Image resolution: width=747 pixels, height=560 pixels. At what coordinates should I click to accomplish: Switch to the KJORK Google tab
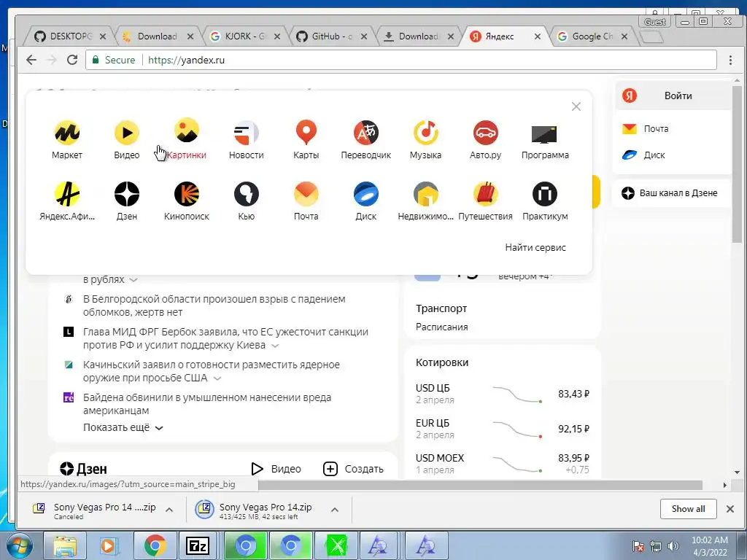[x=245, y=36]
